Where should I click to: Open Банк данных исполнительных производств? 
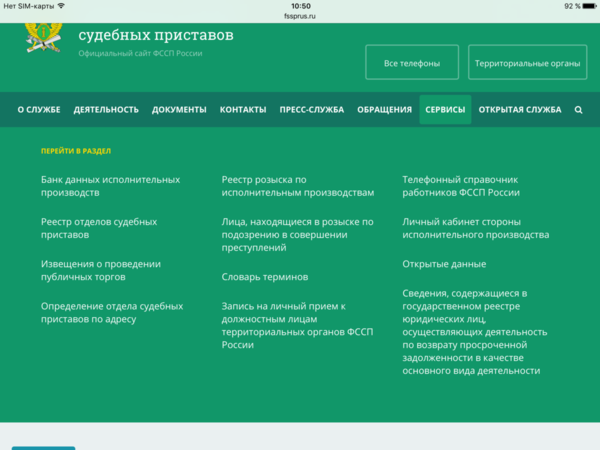[111, 186]
